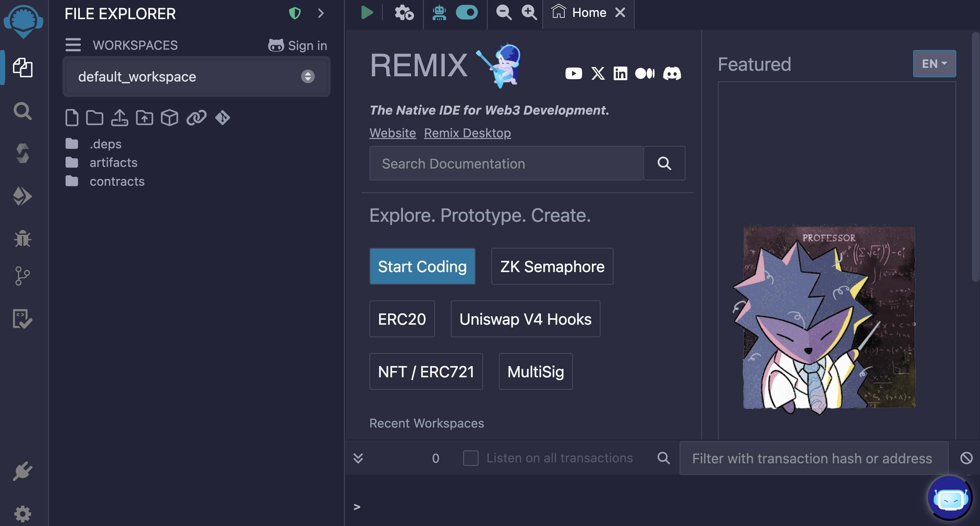The width and height of the screenshot is (980, 526).
Task: Open the Workspaces hamburger menu
Action: [x=73, y=45]
